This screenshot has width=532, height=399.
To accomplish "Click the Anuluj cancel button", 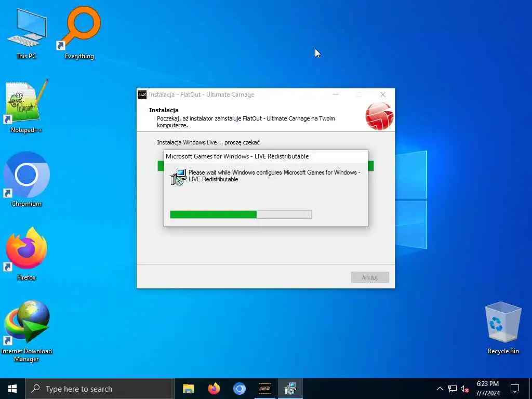I will pyautogui.click(x=370, y=277).
